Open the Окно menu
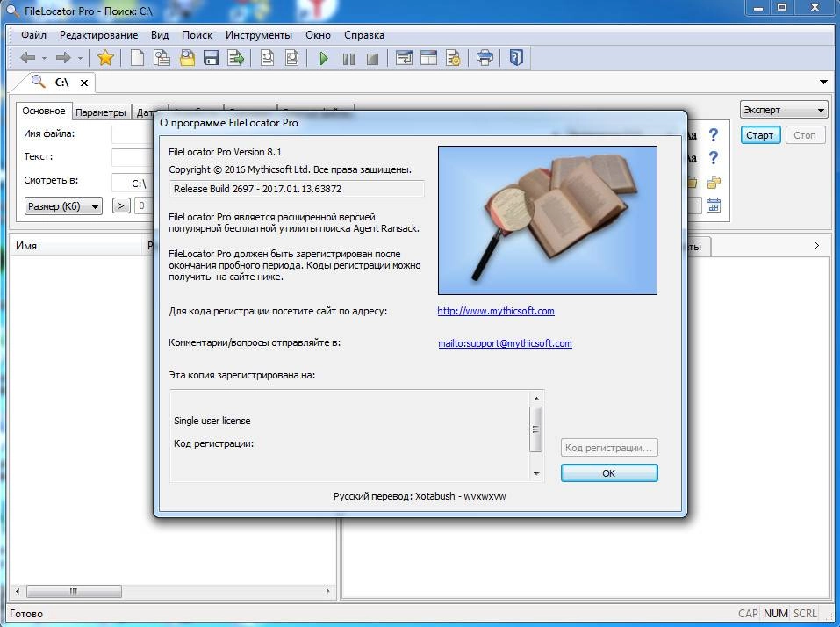The height and width of the screenshot is (627, 840). [319, 35]
